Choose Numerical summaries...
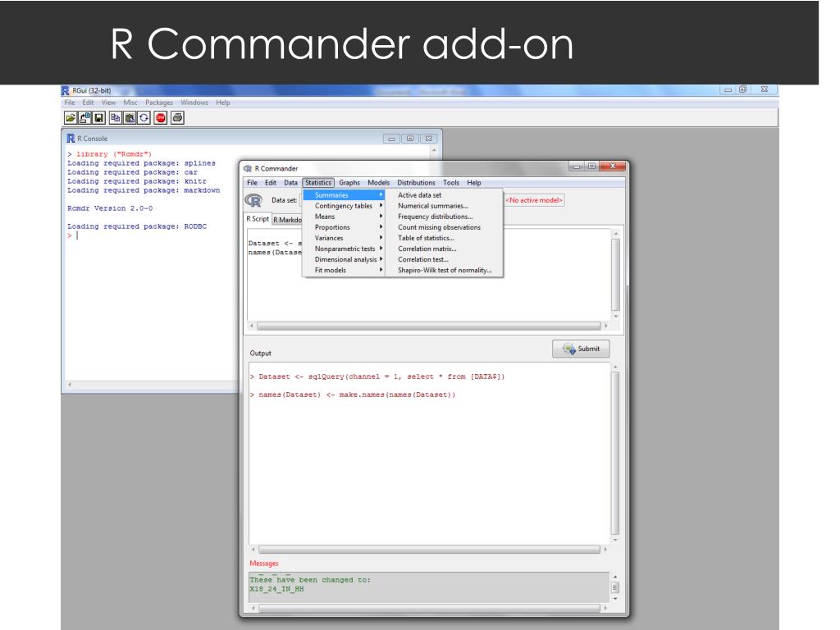The width and height of the screenshot is (840, 630). click(x=444, y=206)
